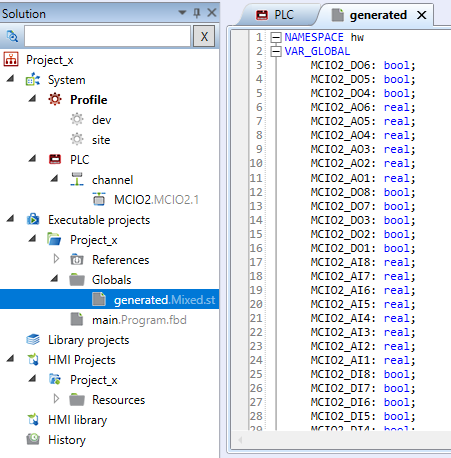
Task: Click the main.Program.fbd file icon
Action: (77, 319)
